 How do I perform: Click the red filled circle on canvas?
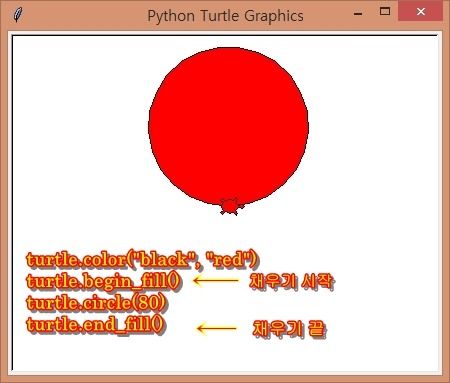coord(228,126)
